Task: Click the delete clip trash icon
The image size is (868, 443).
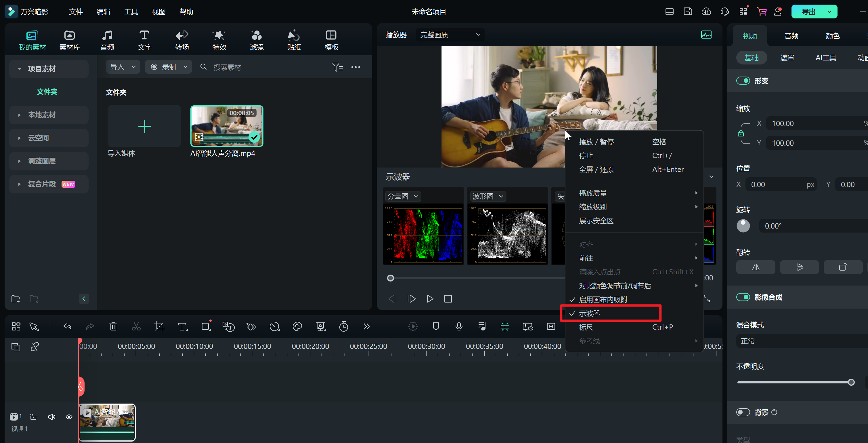Action: [113, 326]
